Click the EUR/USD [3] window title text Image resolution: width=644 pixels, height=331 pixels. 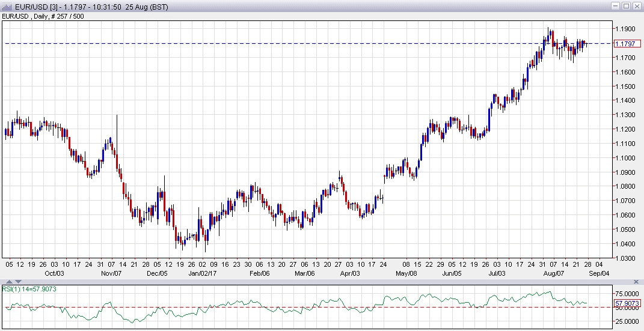tap(90, 7)
